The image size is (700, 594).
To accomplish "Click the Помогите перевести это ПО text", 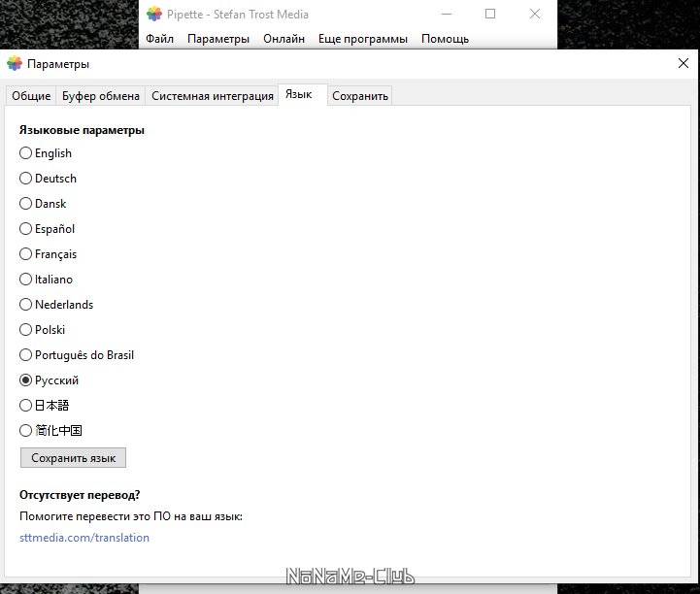I will pos(131,516).
